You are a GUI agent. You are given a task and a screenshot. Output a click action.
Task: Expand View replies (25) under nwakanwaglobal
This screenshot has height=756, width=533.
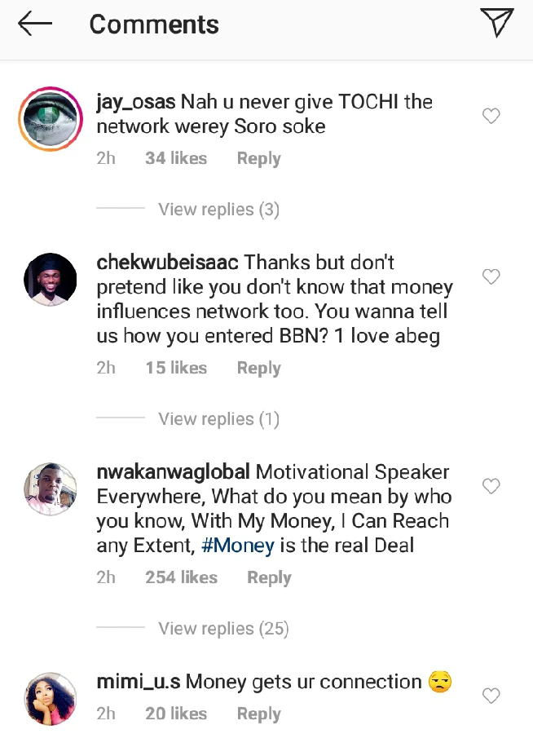point(223,629)
